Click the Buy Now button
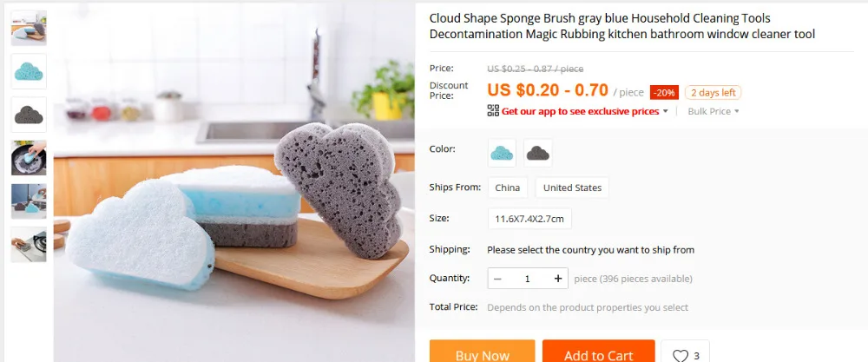The height and width of the screenshot is (362, 868). 482,351
